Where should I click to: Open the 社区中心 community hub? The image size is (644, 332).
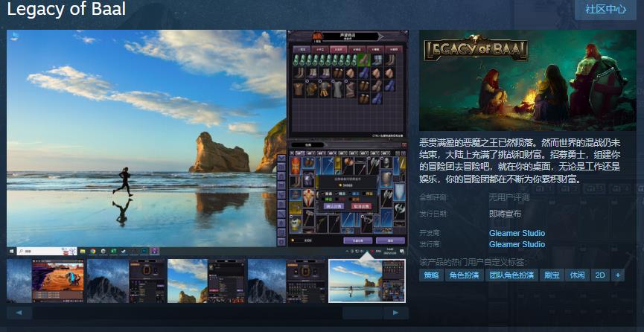(x=605, y=9)
